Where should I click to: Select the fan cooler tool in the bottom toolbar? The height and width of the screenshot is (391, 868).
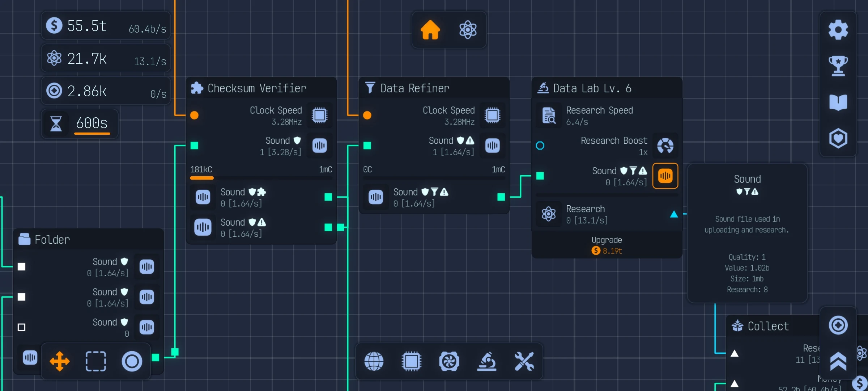point(450,361)
